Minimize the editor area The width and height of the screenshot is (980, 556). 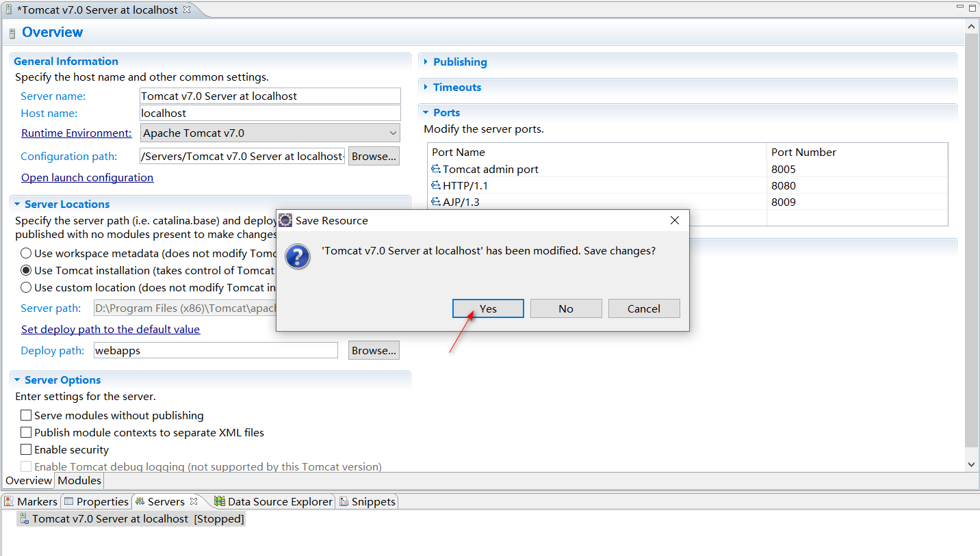click(x=959, y=7)
